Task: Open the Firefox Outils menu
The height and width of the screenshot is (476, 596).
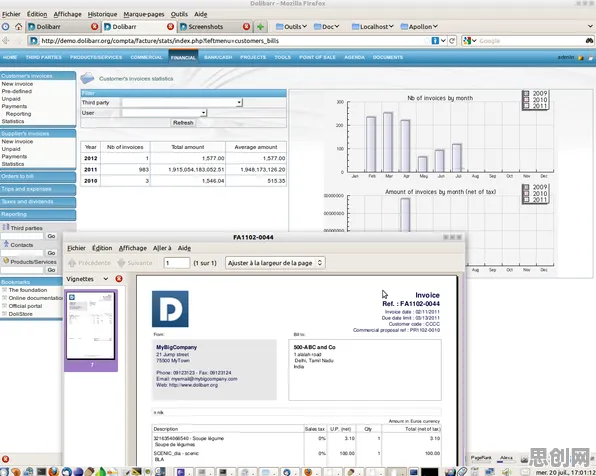Action: (x=179, y=14)
